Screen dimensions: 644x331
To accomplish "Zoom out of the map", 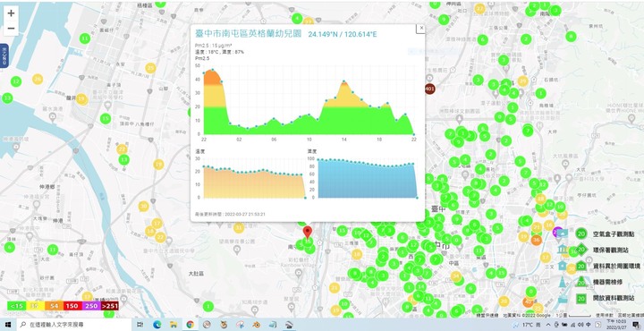I will click(11, 29).
